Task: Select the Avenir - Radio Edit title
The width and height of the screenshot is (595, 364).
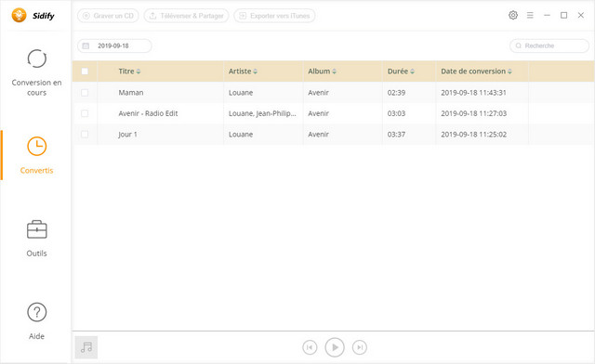Action: (148, 113)
